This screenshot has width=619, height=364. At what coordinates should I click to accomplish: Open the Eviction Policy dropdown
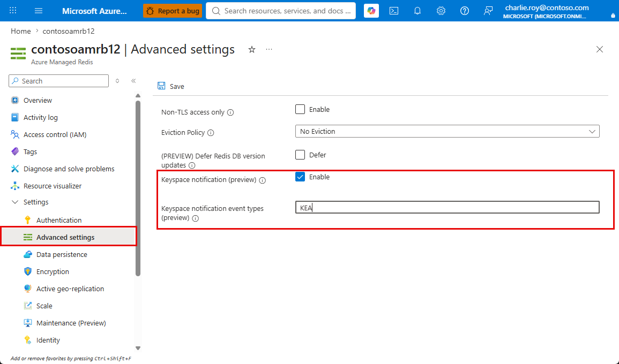[x=448, y=131]
